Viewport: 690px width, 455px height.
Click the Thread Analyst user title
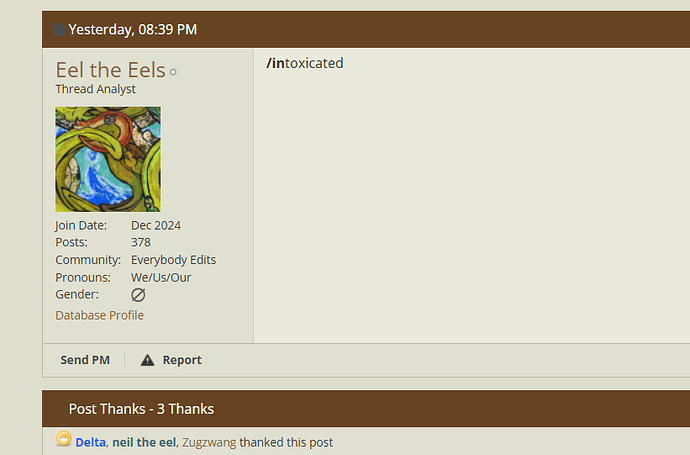[95, 89]
